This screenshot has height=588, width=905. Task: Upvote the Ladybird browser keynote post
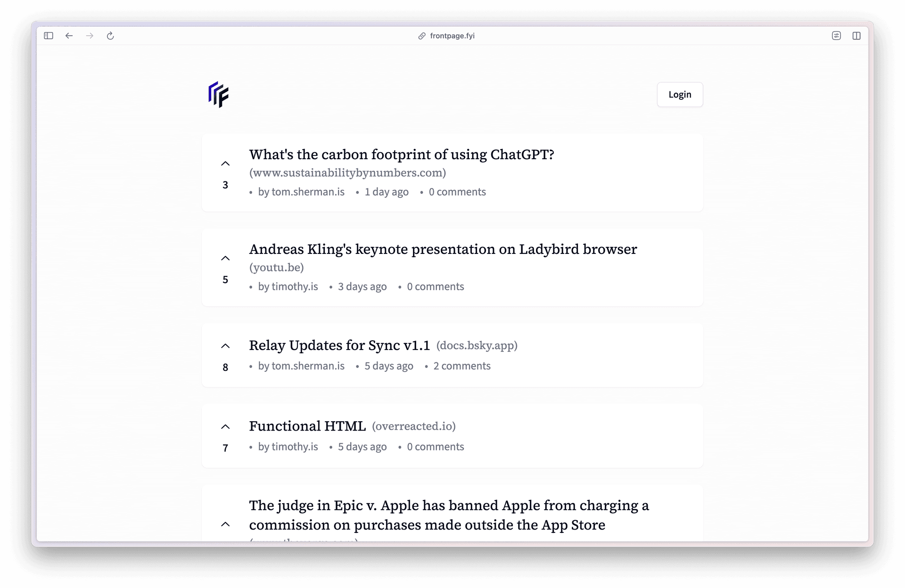coord(225,258)
